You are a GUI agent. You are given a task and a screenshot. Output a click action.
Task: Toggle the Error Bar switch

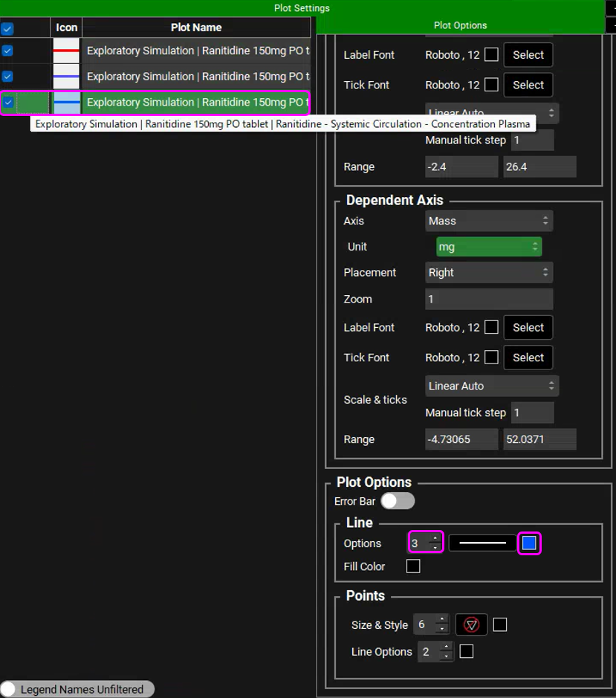pos(398,502)
